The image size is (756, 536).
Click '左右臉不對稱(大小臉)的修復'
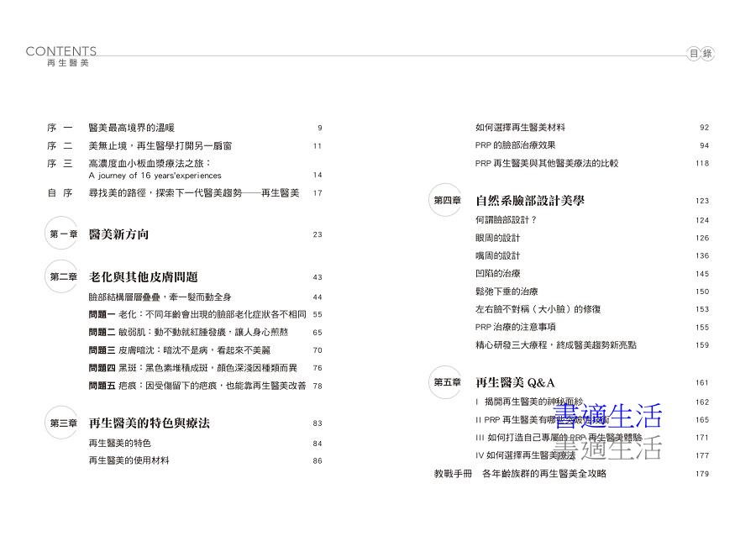538,309
